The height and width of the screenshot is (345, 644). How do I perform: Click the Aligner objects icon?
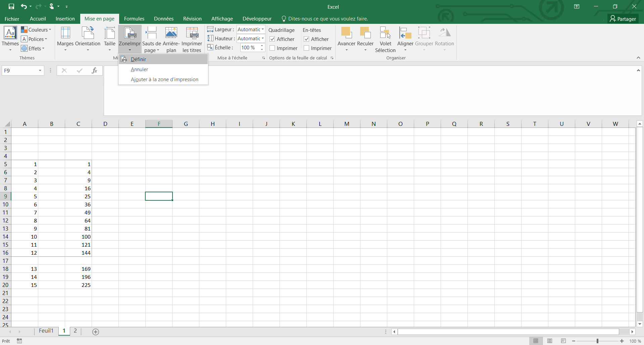(x=405, y=33)
